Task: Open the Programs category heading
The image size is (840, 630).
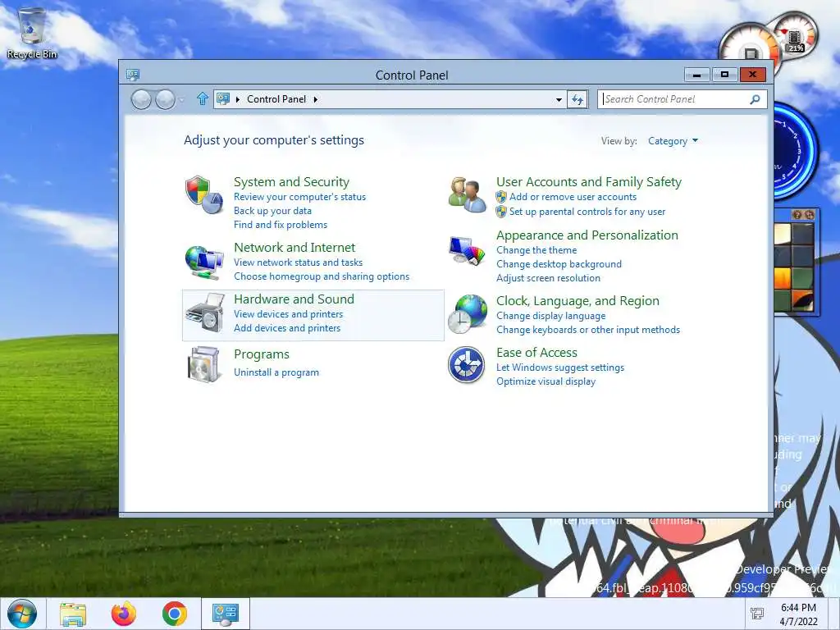Action: pyautogui.click(x=262, y=354)
